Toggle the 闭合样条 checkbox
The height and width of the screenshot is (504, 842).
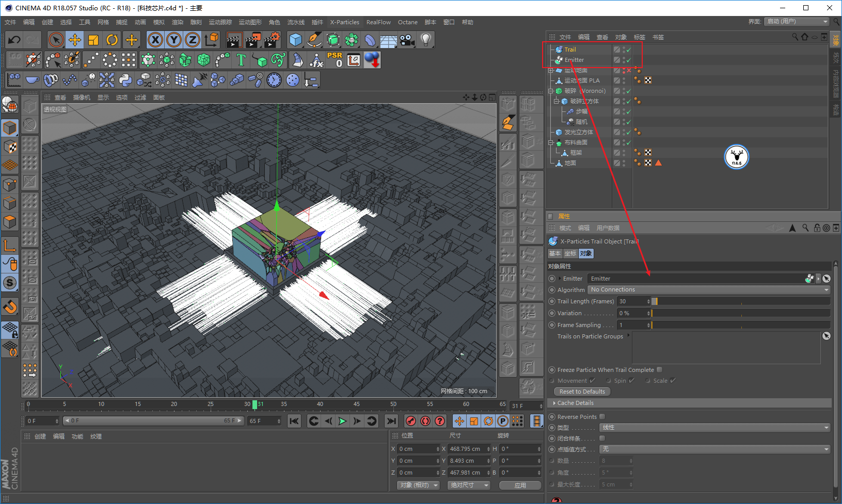[x=602, y=438]
